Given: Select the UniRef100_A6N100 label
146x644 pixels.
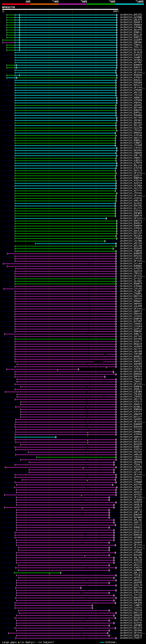Looking at the screenshot, I should coord(131,437).
